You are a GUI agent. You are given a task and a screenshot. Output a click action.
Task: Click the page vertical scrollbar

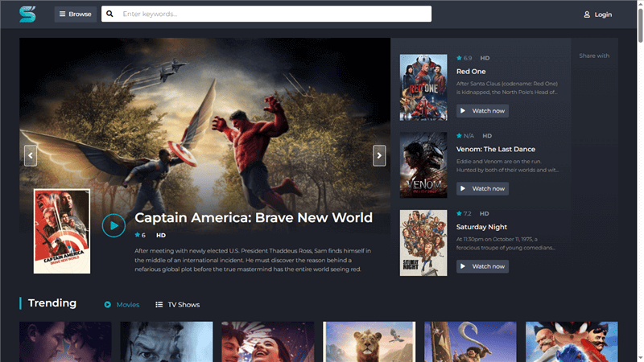click(x=640, y=25)
